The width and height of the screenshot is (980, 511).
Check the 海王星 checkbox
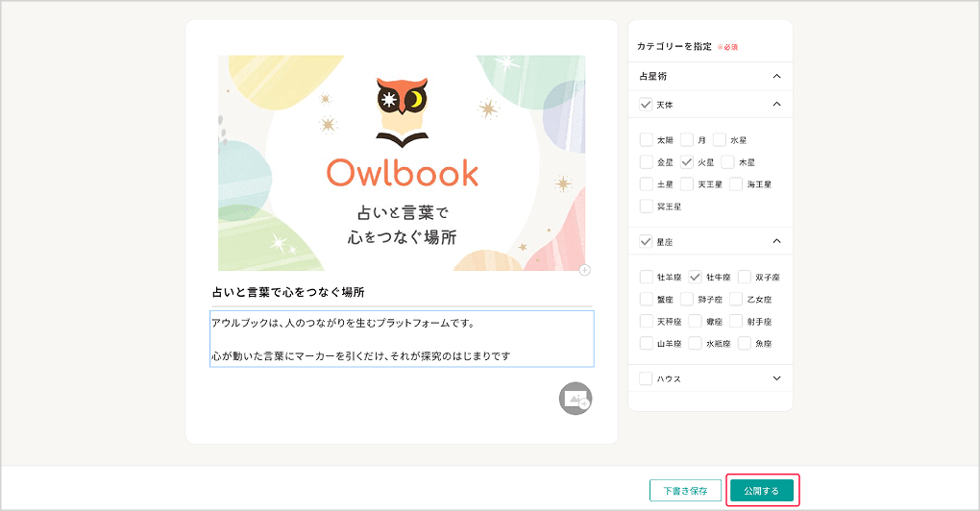[736, 183]
